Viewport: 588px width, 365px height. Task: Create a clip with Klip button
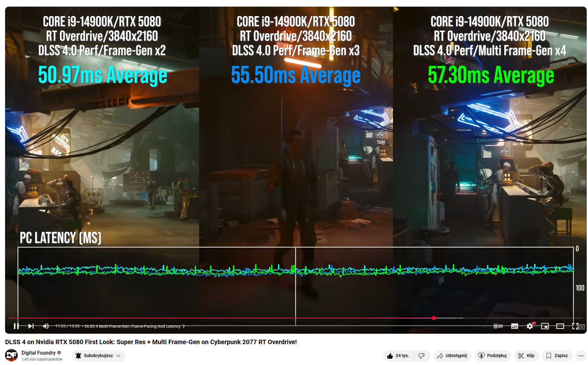click(527, 356)
